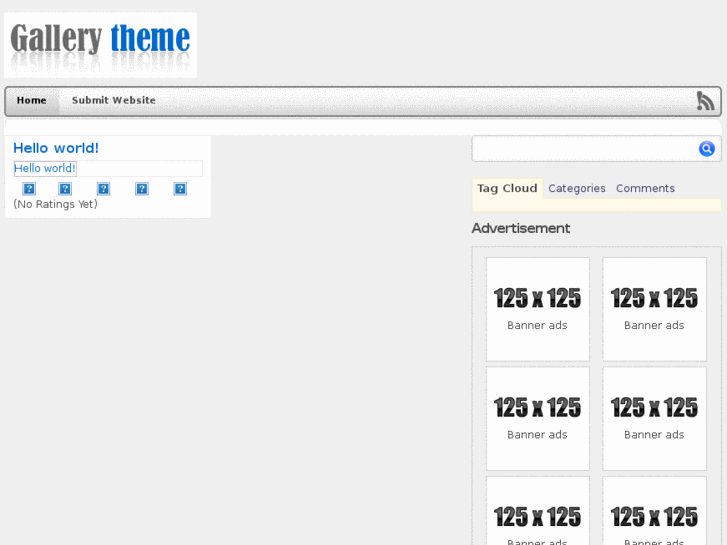The width and height of the screenshot is (727, 545).
Task: Select the third rating star icon
Action: (103, 189)
